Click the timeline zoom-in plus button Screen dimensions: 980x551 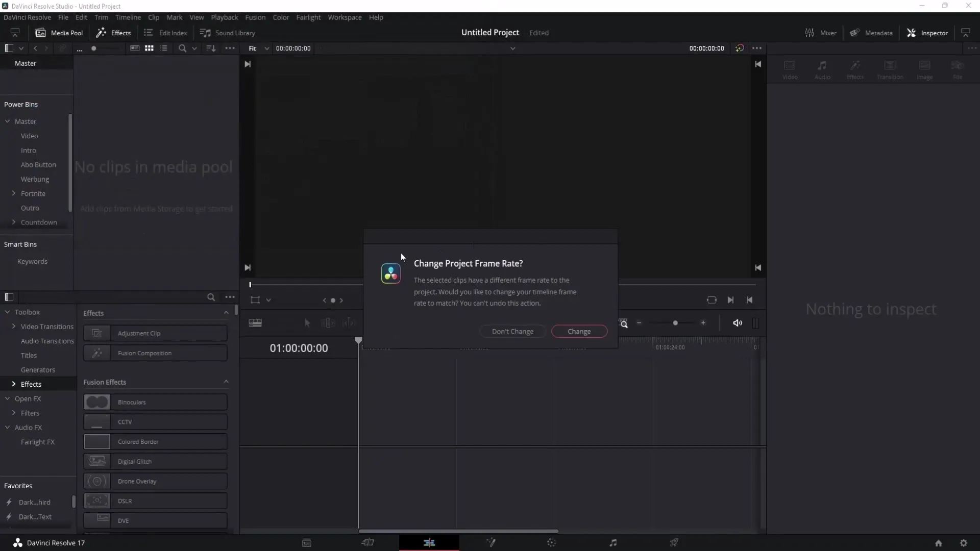[703, 323]
